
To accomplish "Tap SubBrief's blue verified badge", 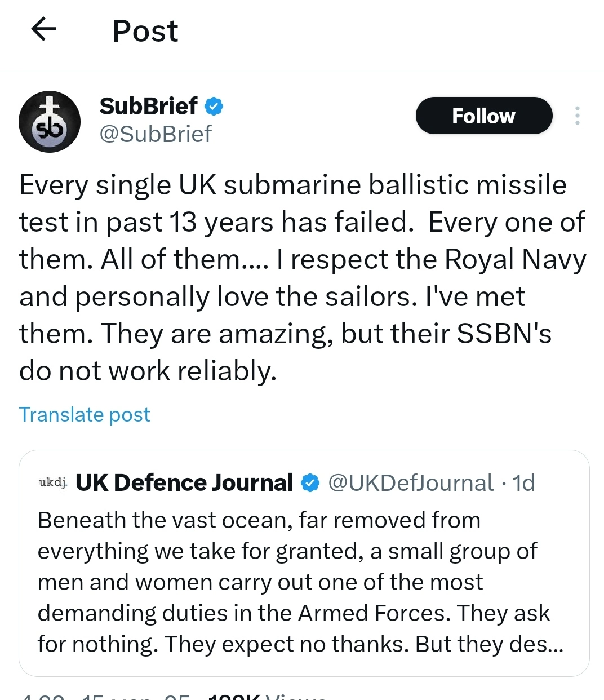I will 214,106.
